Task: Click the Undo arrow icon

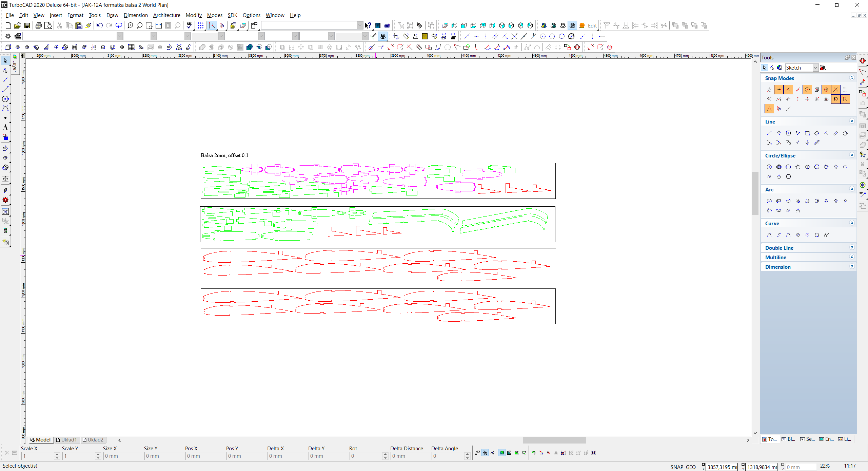Action: [99, 25]
